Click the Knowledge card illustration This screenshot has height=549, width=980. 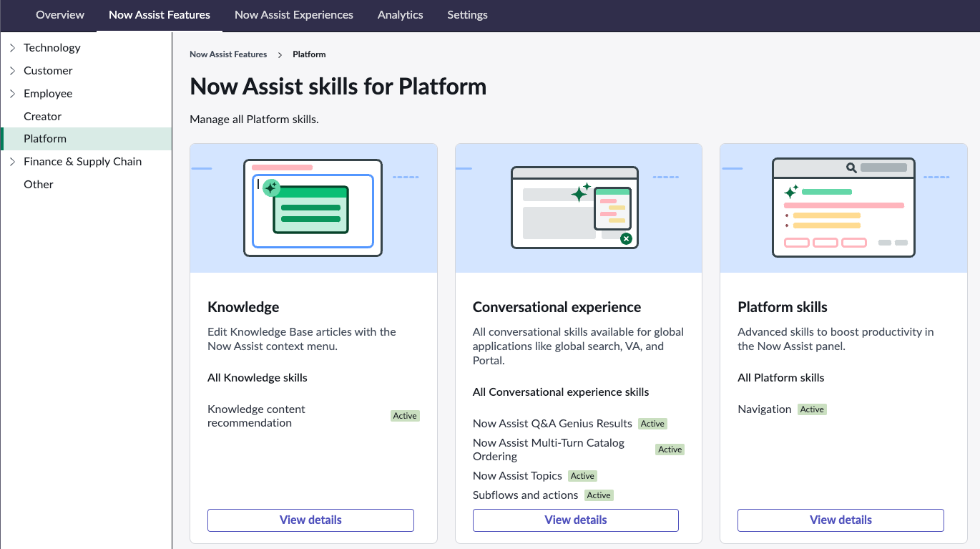[x=313, y=208]
